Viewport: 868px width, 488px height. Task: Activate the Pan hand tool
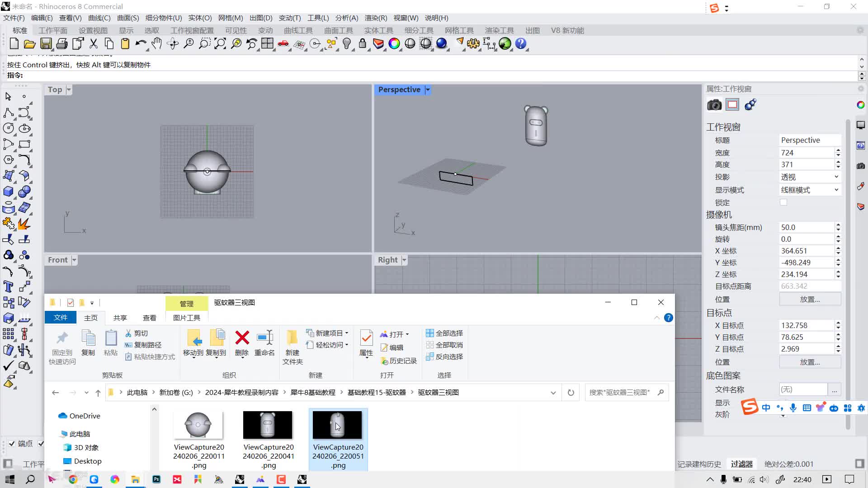point(156,43)
